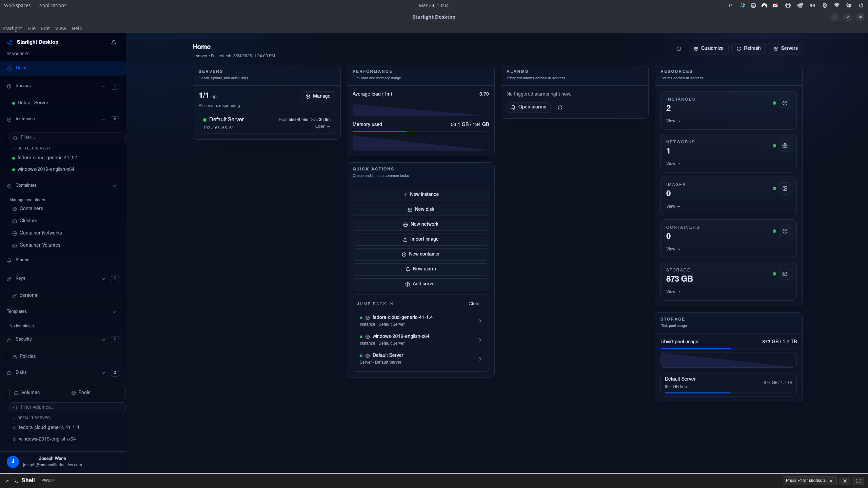Focus the Filter volumes input field

point(67,407)
